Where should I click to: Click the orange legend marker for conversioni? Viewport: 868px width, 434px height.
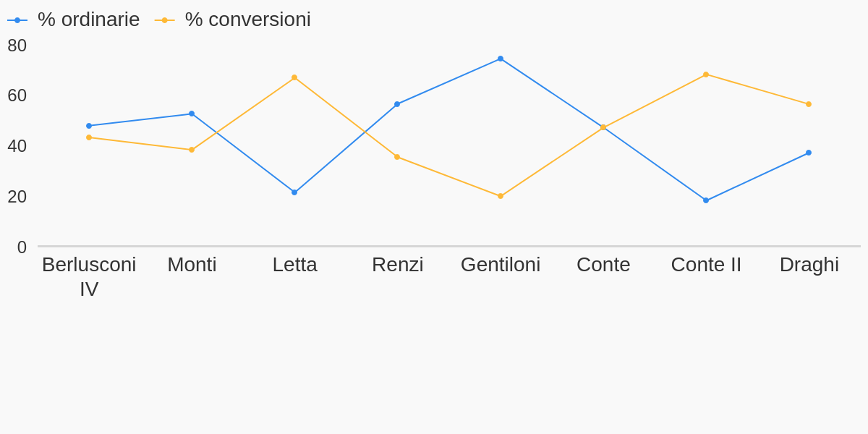tap(165, 20)
